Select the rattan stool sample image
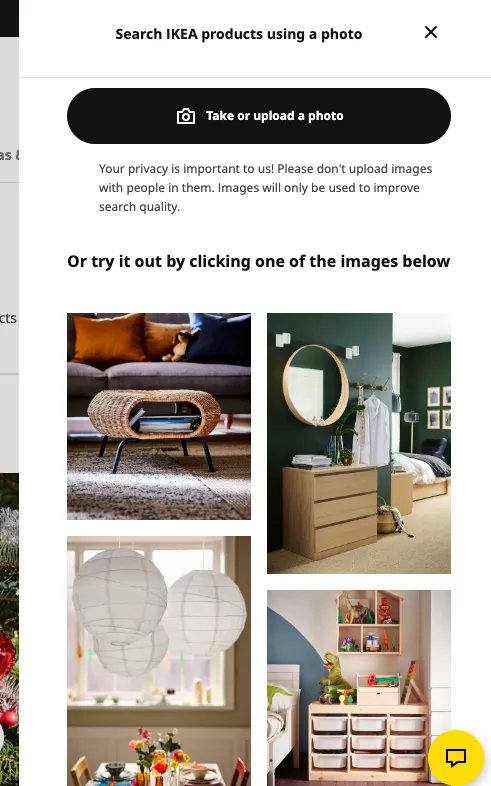This screenshot has height=786, width=491. click(x=159, y=416)
